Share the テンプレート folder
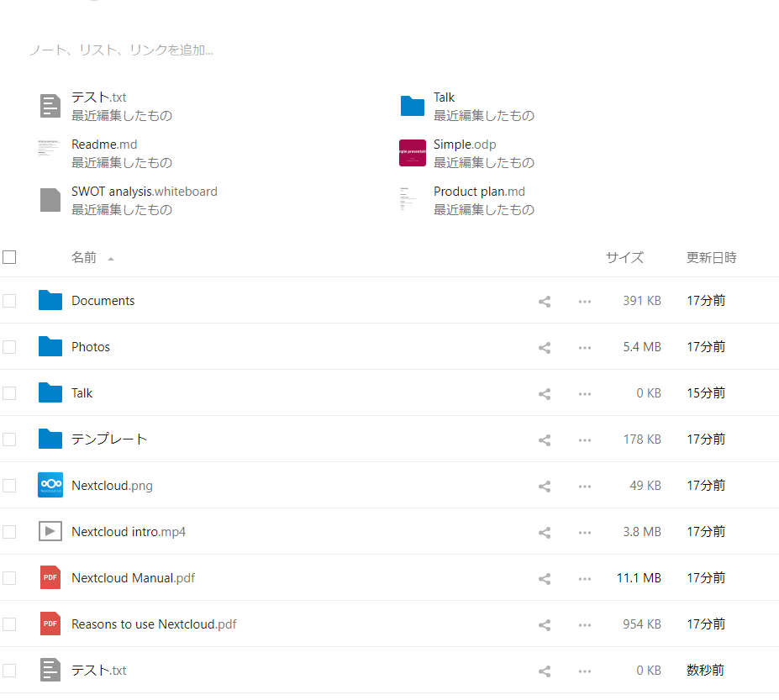The height and width of the screenshot is (700, 779). click(x=545, y=439)
